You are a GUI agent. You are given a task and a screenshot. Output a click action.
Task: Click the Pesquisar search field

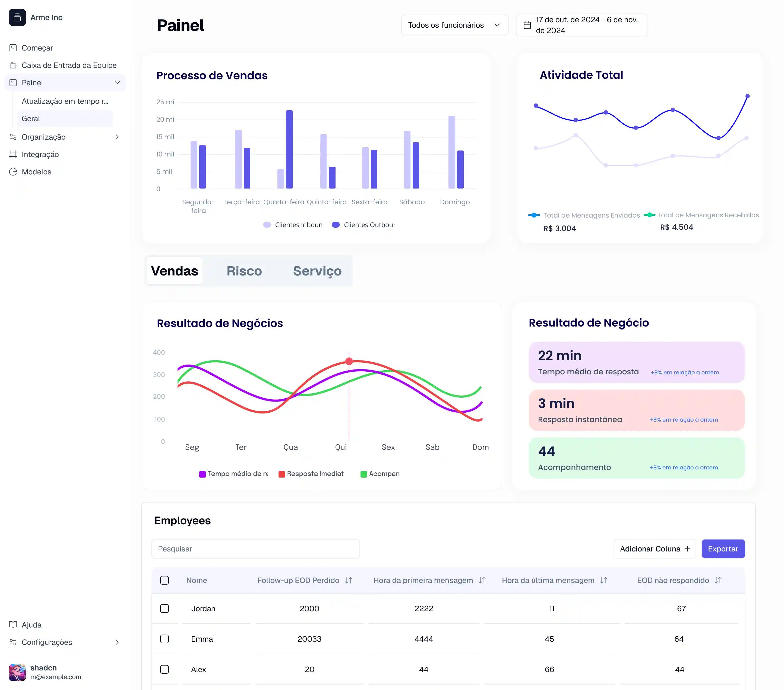pos(255,549)
